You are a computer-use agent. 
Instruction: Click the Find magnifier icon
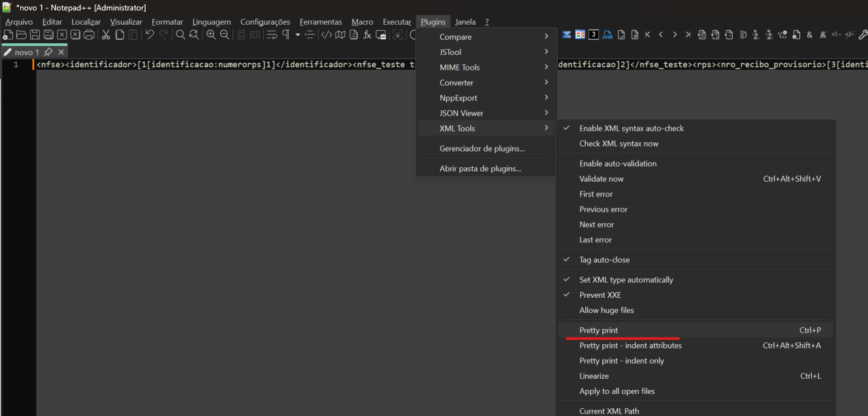pos(181,35)
